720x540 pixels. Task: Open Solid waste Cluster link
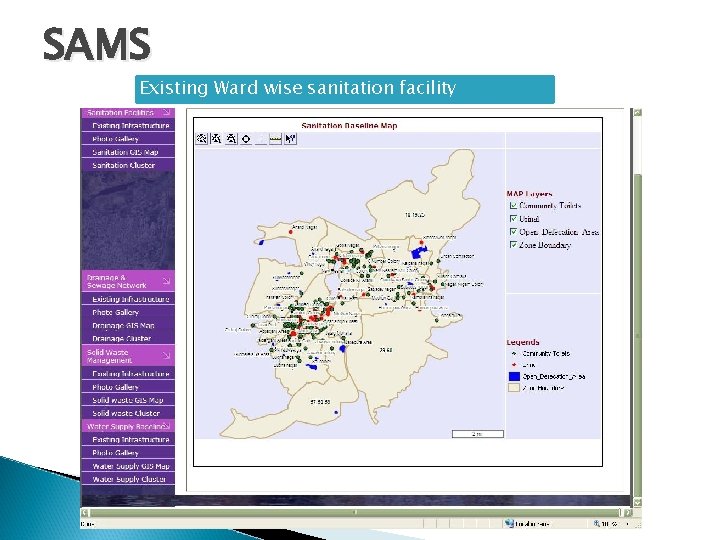click(128, 413)
